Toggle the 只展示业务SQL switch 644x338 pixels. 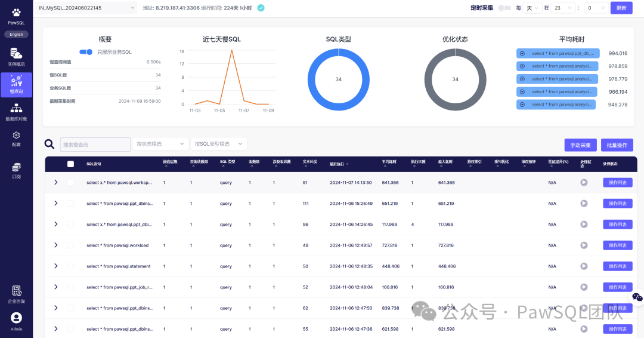click(x=86, y=52)
